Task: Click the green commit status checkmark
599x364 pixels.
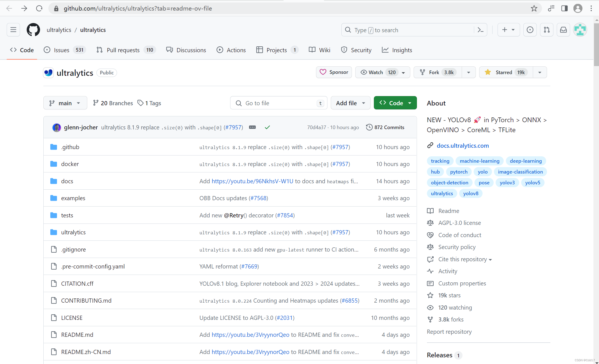Action: pyautogui.click(x=267, y=127)
